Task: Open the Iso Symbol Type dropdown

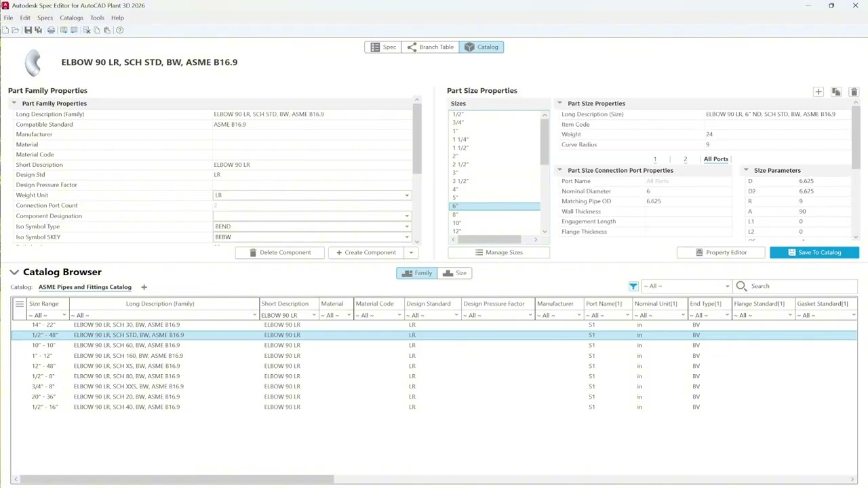Action: [407, 226]
